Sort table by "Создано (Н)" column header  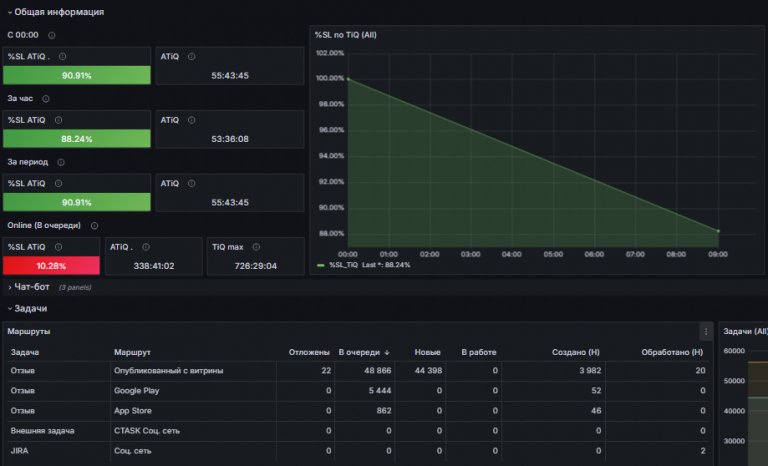coord(576,352)
